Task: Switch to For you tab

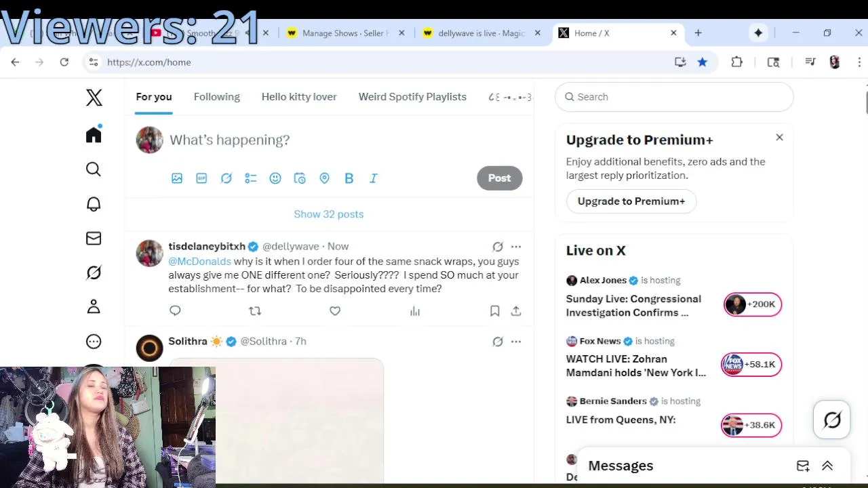Action: click(x=154, y=97)
